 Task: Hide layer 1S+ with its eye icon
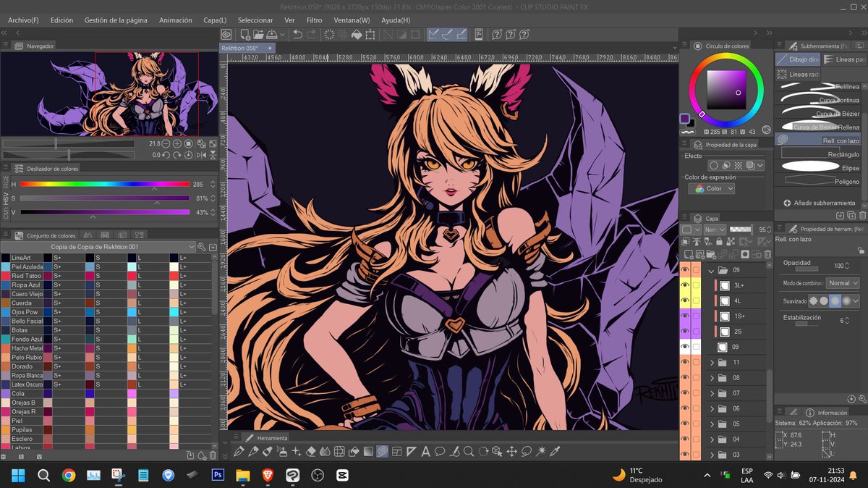pyautogui.click(x=685, y=316)
